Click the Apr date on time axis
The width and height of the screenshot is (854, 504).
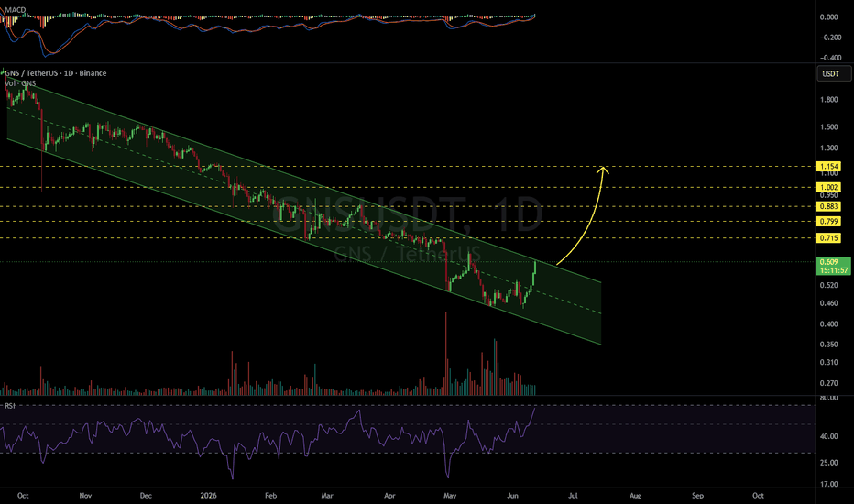pyautogui.click(x=389, y=495)
